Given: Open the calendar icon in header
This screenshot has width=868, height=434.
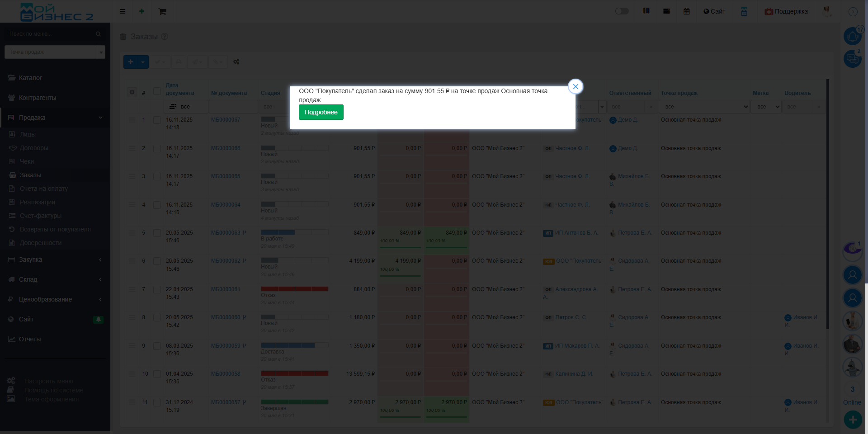Looking at the screenshot, I should [x=686, y=11].
